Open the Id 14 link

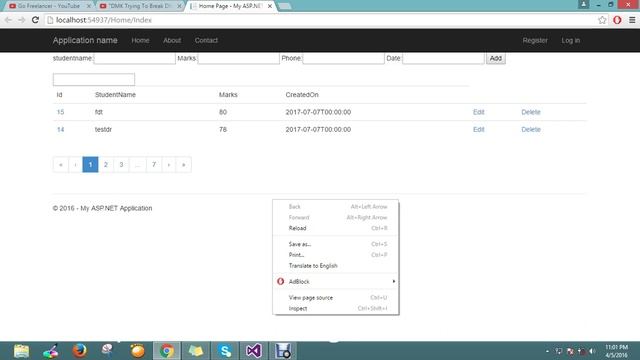click(x=60, y=129)
